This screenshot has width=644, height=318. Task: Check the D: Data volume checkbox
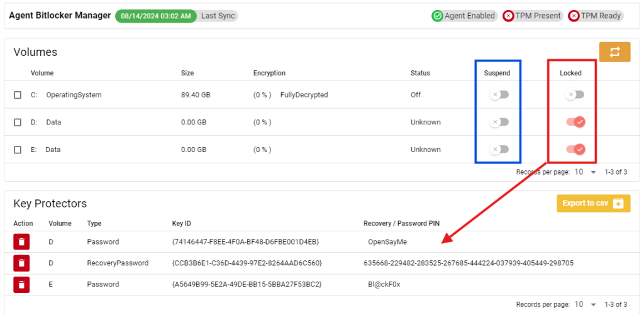pos(18,123)
